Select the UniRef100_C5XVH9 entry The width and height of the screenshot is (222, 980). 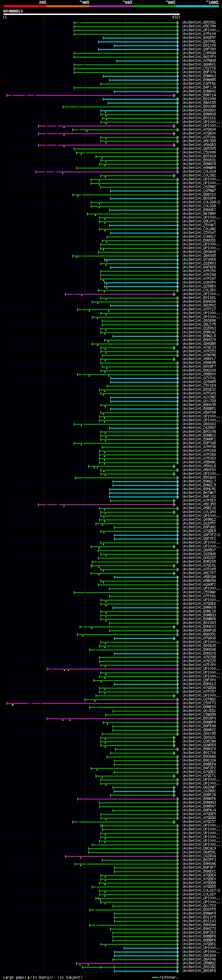199,153
